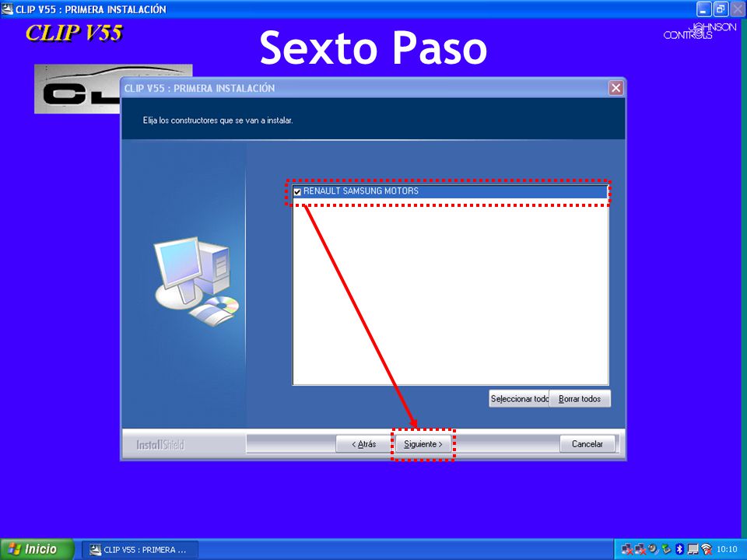The height and width of the screenshot is (560, 747).
Task: Click the grey monitor/touchpad tray icon
Action: [x=693, y=549]
